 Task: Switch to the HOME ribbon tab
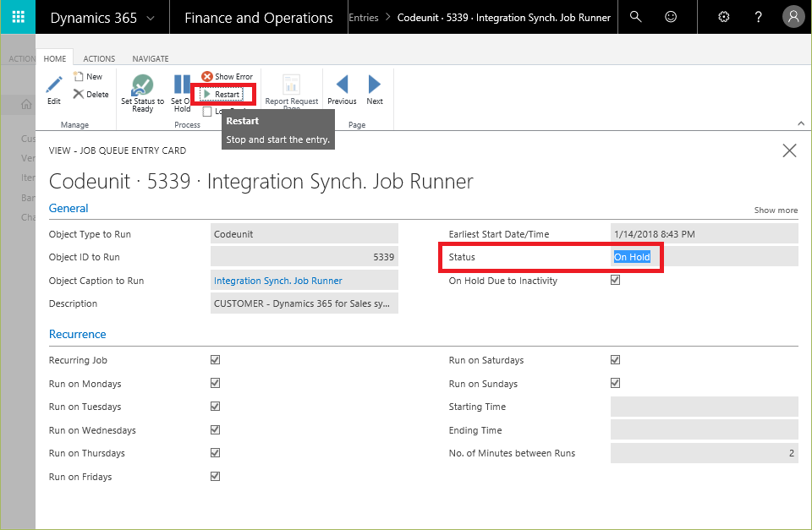click(55, 58)
